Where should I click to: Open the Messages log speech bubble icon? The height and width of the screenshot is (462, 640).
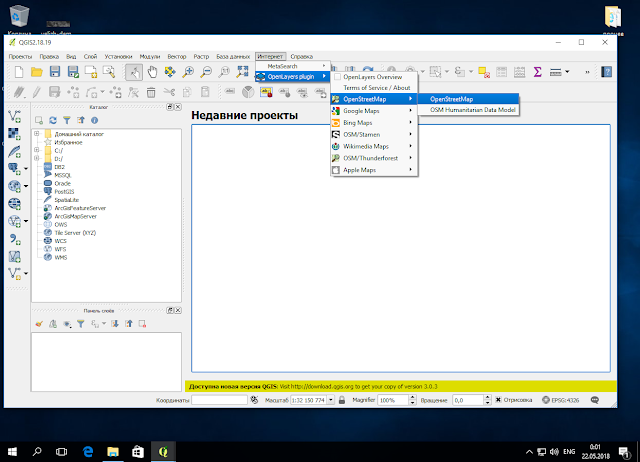click(x=595, y=400)
